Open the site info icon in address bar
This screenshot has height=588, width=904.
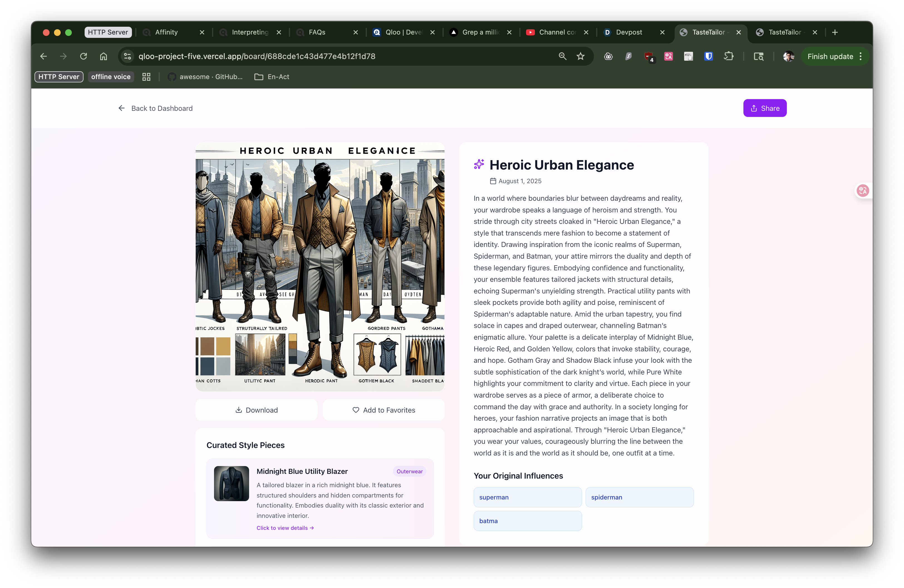coord(128,56)
